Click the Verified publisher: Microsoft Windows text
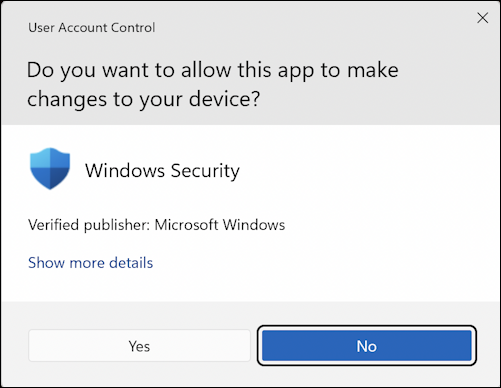 point(157,225)
